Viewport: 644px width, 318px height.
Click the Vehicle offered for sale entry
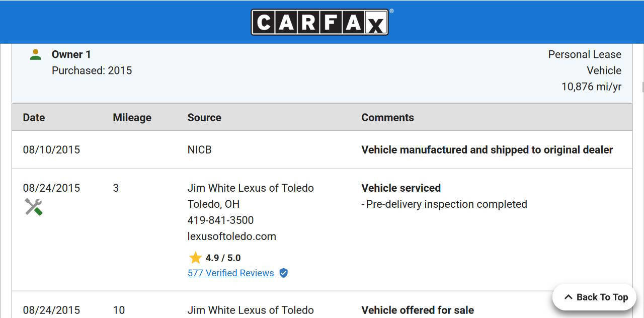pyautogui.click(x=418, y=310)
